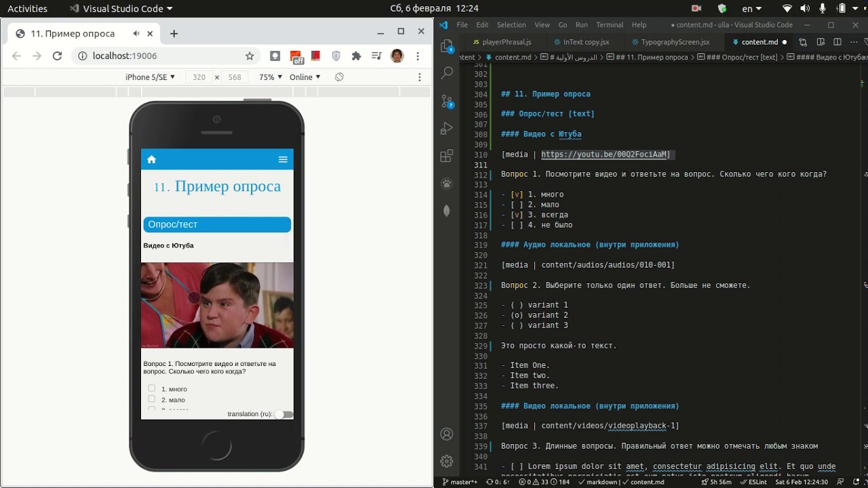This screenshot has height=488, width=868.
Task: Open the 'en' input language dropdown
Action: 751,9
